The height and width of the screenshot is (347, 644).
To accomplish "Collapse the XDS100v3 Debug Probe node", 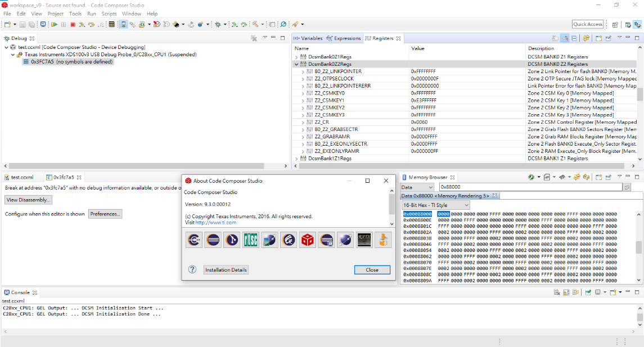I will tap(13, 55).
